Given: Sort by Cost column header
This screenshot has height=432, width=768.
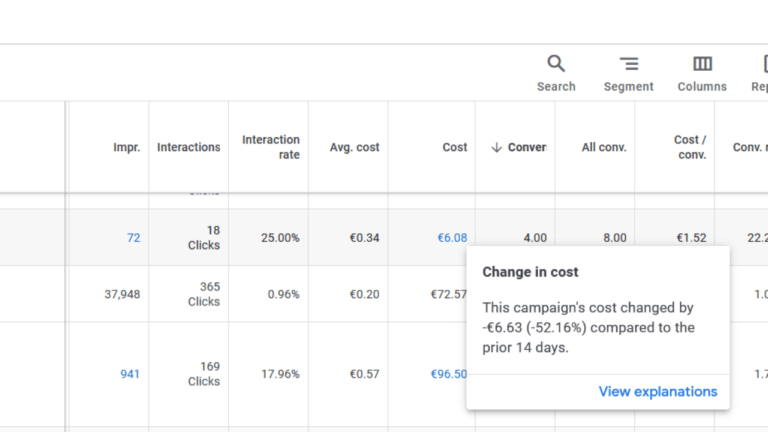Looking at the screenshot, I should click(x=455, y=147).
